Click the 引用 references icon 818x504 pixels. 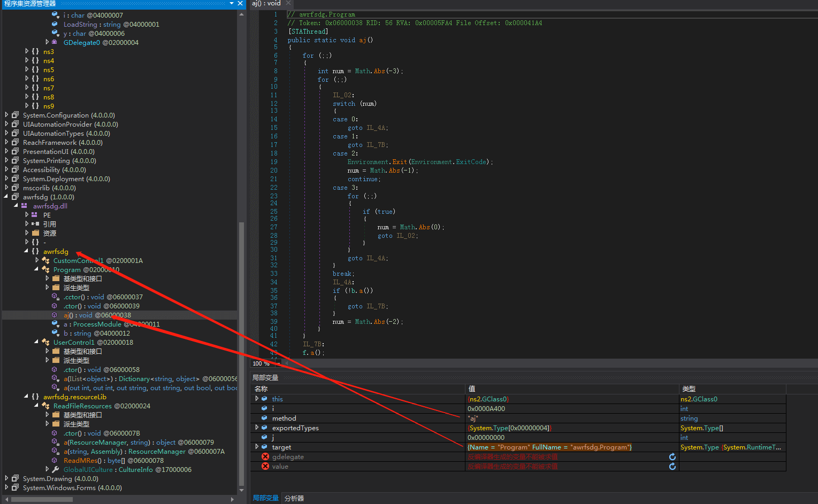pos(35,224)
